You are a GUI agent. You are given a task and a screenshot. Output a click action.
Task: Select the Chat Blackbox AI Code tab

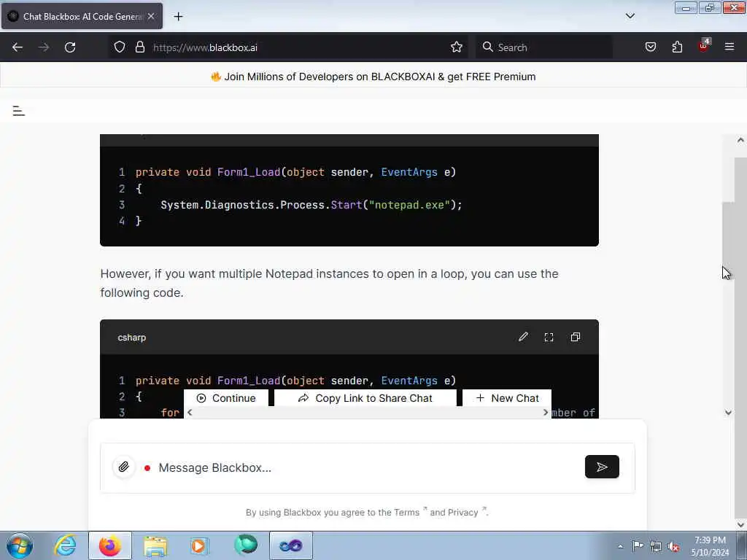[82, 16]
